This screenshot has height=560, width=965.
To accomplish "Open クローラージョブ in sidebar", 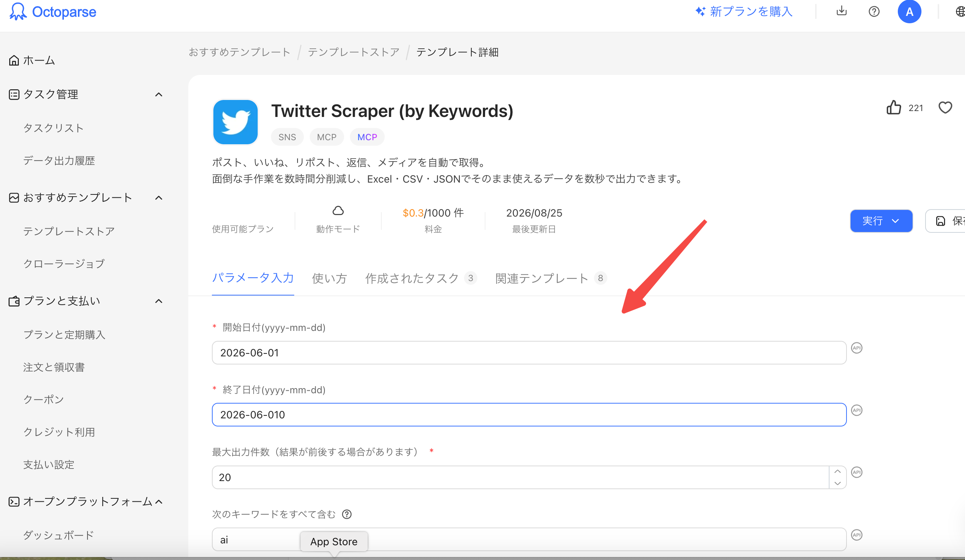I will click(x=64, y=264).
